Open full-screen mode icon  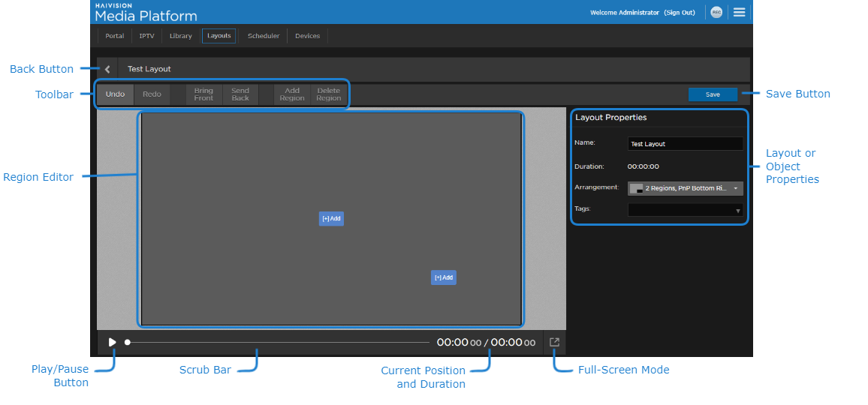pos(554,342)
